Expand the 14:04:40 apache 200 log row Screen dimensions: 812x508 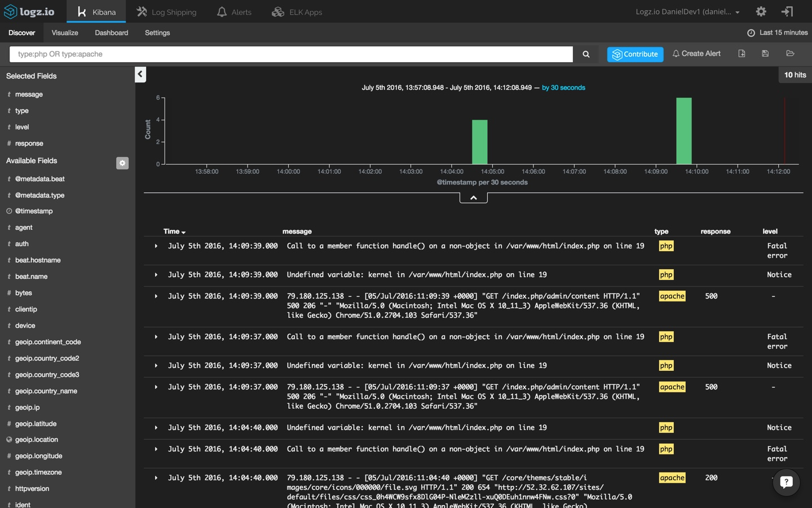coord(156,478)
